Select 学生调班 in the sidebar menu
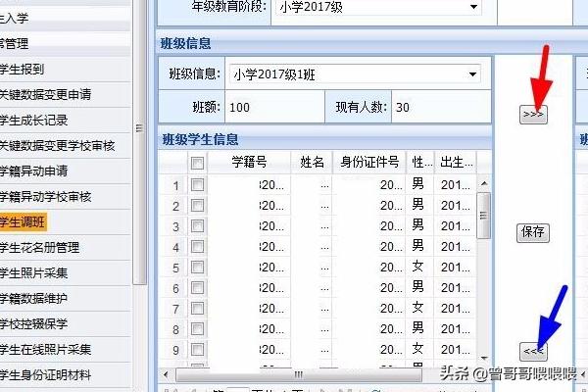The image size is (588, 392). coord(22,222)
